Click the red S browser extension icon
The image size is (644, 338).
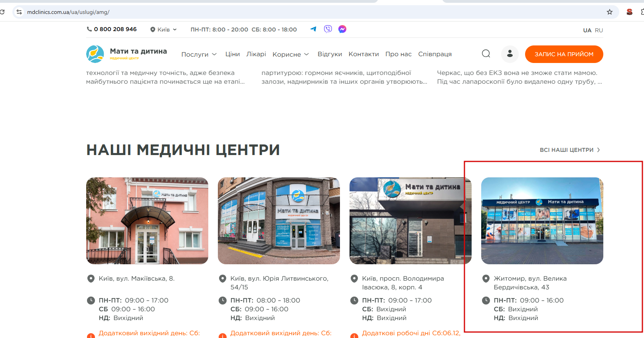pos(629,12)
